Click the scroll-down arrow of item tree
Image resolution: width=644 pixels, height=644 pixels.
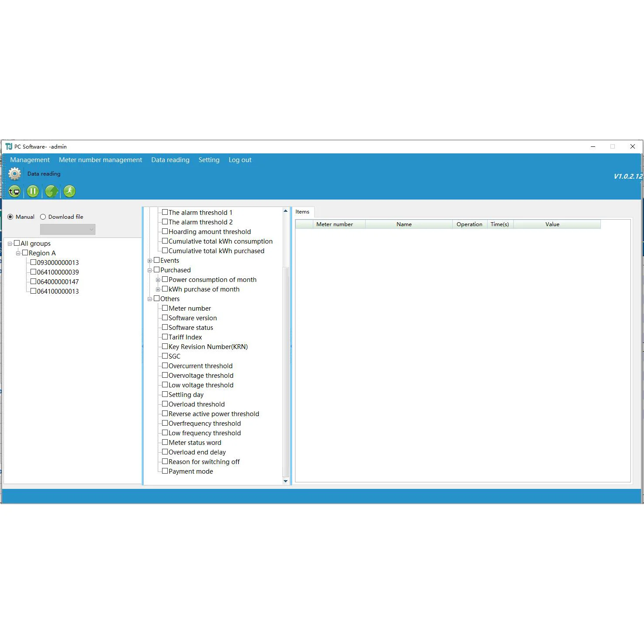pyautogui.click(x=286, y=481)
